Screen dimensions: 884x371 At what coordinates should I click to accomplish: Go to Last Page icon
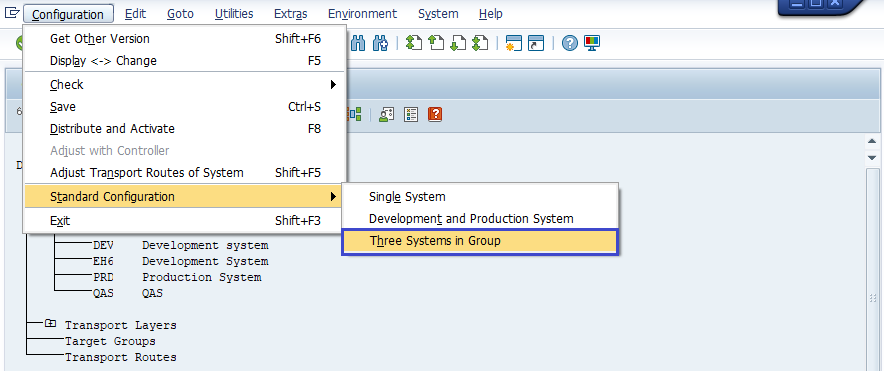click(x=479, y=43)
